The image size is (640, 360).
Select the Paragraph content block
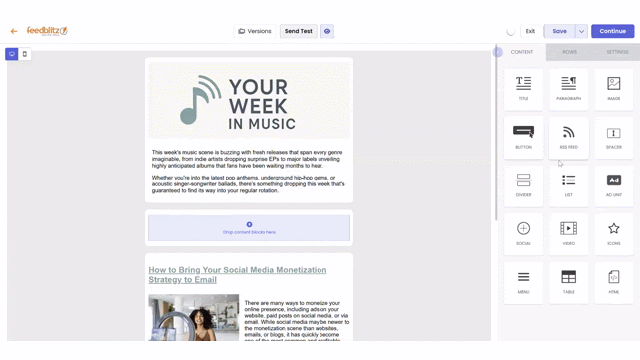point(569,89)
